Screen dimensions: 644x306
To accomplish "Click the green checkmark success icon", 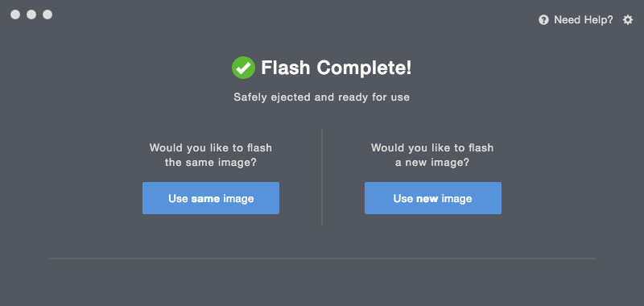I will pyautogui.click(x=243, y=68).
